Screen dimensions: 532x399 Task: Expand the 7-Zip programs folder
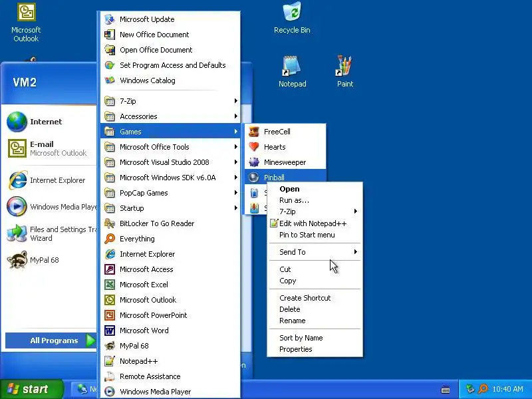(170, 101)
